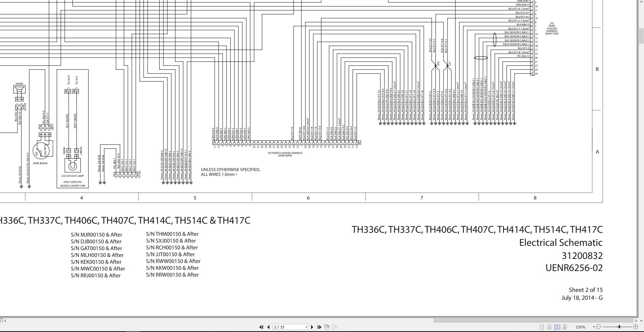This screenshot has height=332, width=644.
Task: Click the UENR6256-02 document number
Action: pos(574,268)
